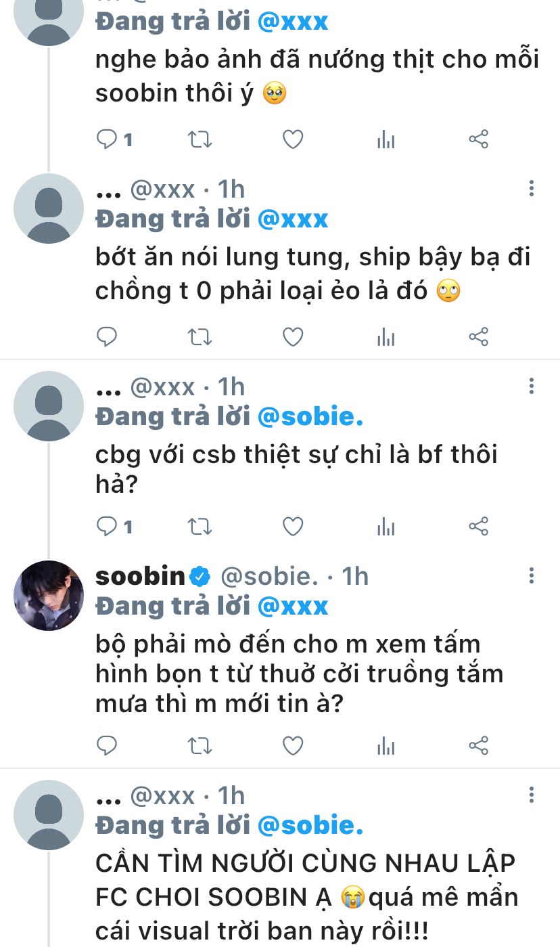
Task: View analytics of "bớt ăn nói lung tung" tweet
Action: [386, 336]
